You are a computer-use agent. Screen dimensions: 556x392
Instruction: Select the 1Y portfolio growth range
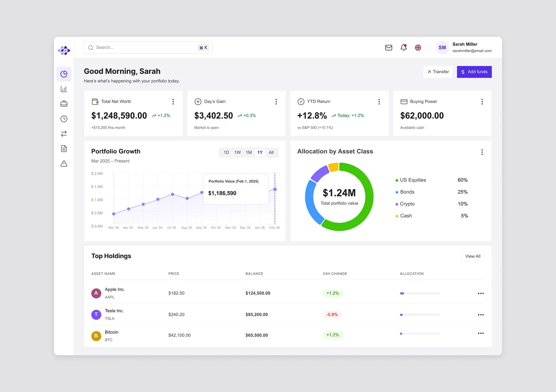tap(260, 152)
